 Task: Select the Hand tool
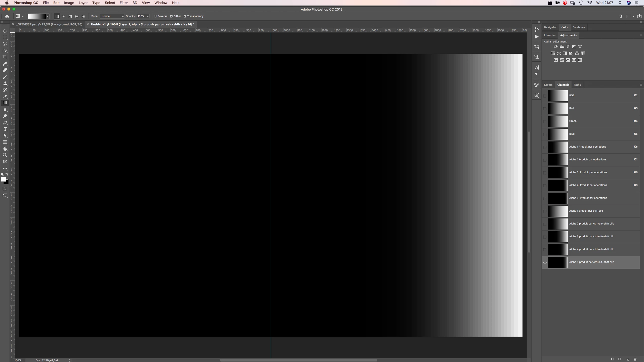pyautogui.click(x=5, y=149)
